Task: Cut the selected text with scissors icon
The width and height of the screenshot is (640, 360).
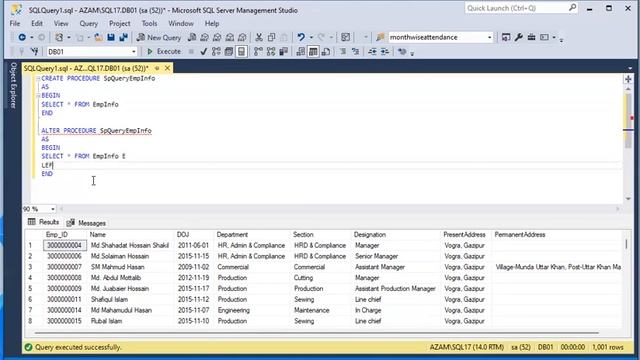Action: pos(259,37)
